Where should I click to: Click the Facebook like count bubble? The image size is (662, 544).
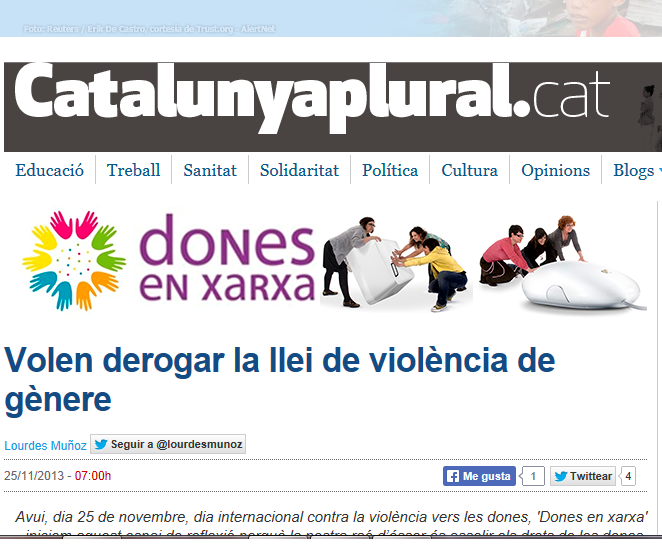tap(533, 476)
